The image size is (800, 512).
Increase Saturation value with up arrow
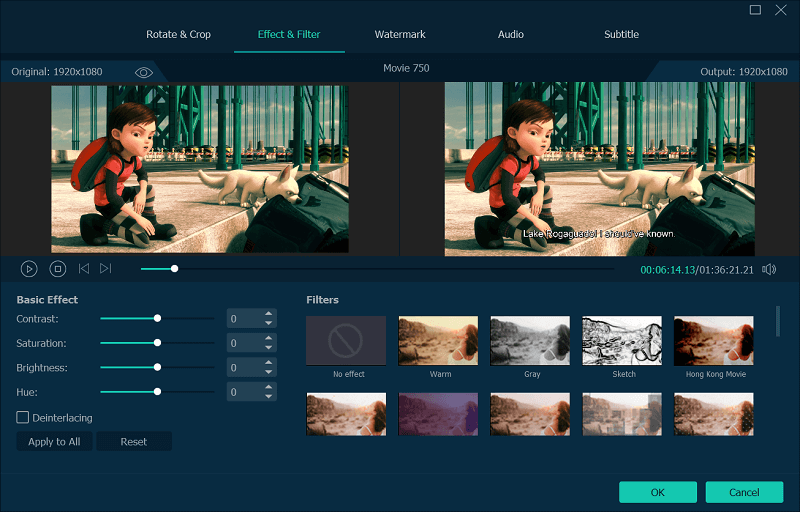(268, 338)
